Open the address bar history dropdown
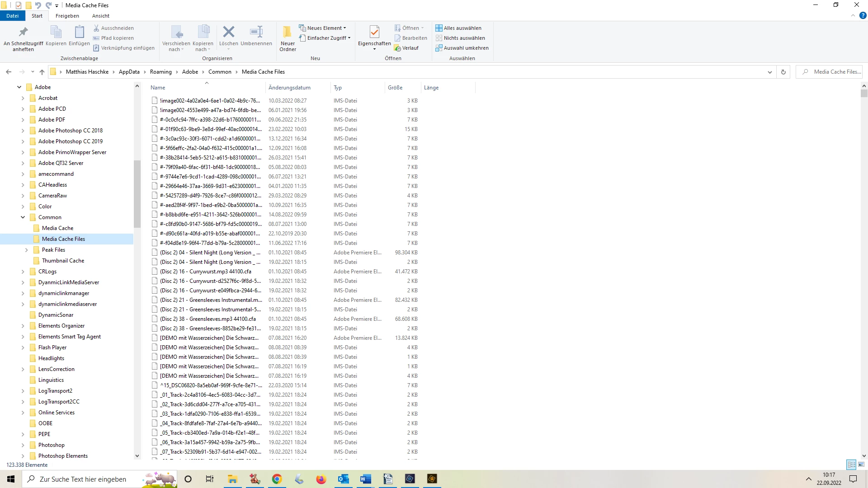Image resolution: width=868 pixels, height=488 pixels. tap(770, 72)
